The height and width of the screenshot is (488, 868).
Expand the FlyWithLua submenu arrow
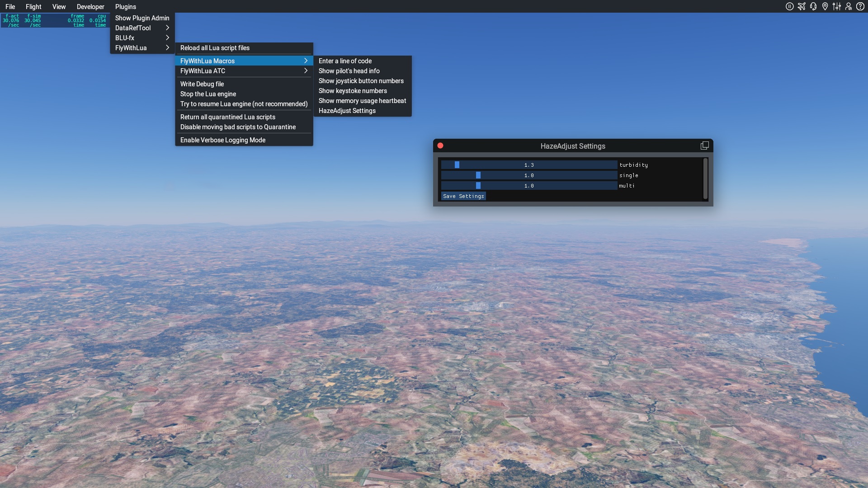click(167, 48)
